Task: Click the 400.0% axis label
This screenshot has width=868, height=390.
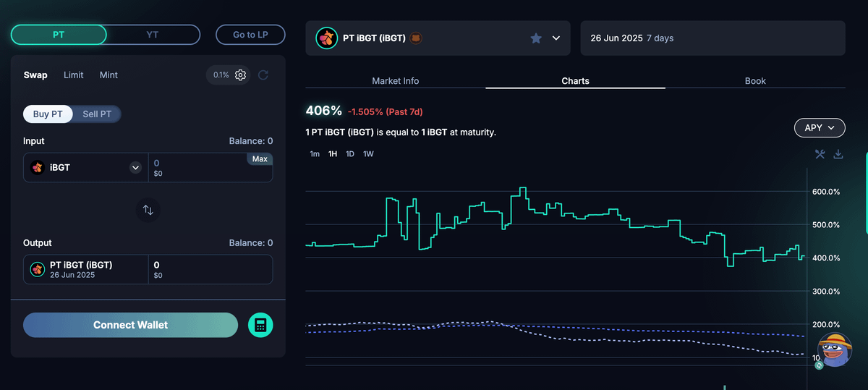Action: pos(825,258)
